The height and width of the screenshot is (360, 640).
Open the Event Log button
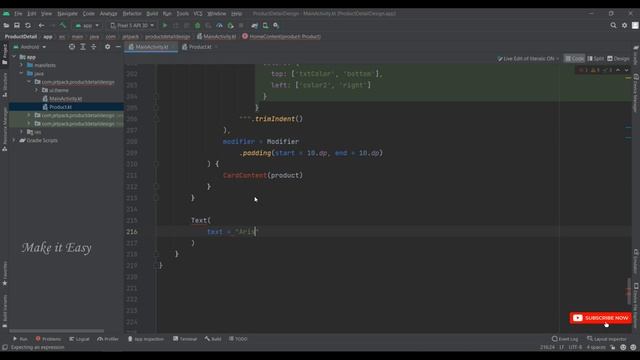coord(565,339)
